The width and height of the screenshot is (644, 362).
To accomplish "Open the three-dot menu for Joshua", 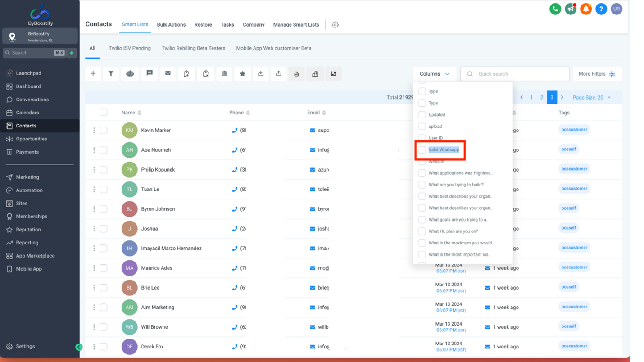I will [94, 229].
